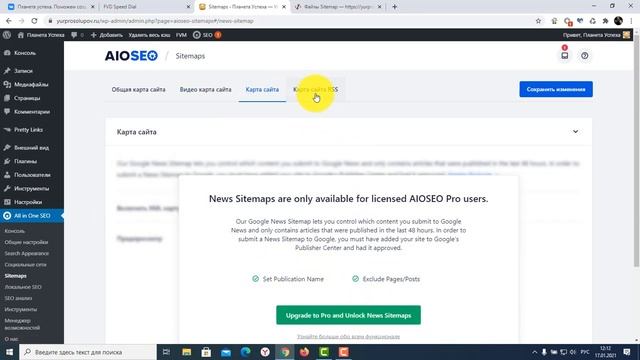
Task: Open the Карта сайта RSS tab
Action: click(x=316, y=89)
